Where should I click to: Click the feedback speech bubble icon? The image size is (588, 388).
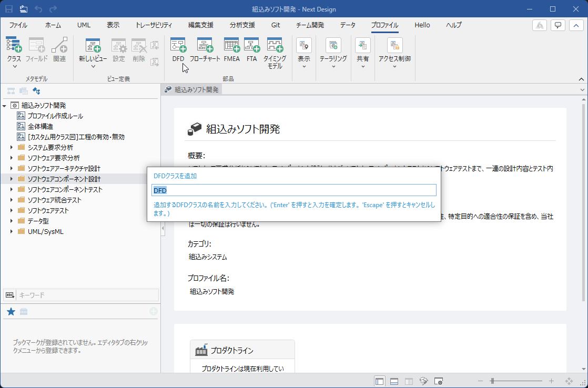click(558, 25)
